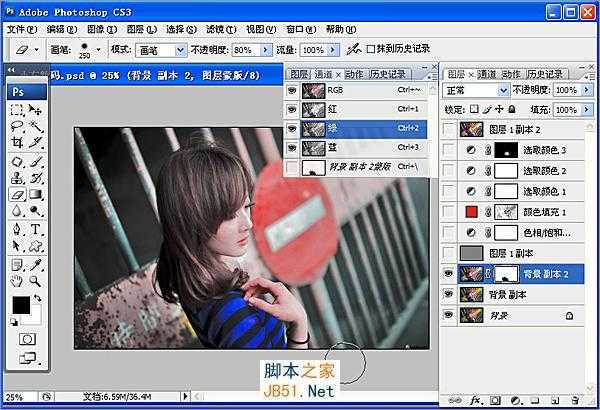Select the Healing Brush tool
The image size is (600, 410).
click(x=17, y=162)
